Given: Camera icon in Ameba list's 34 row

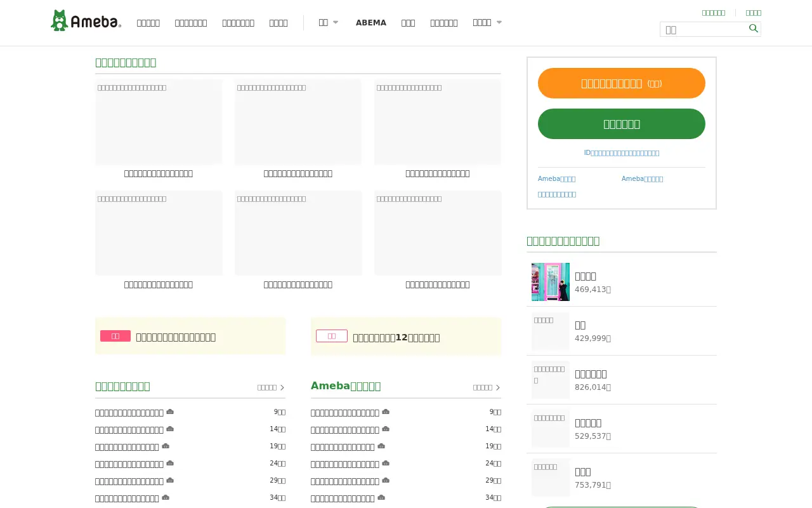Looking at the screenshot, I should point(381,498).
